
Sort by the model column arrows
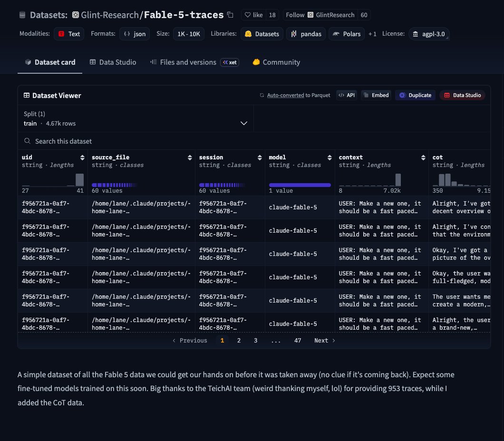point(330,157)
